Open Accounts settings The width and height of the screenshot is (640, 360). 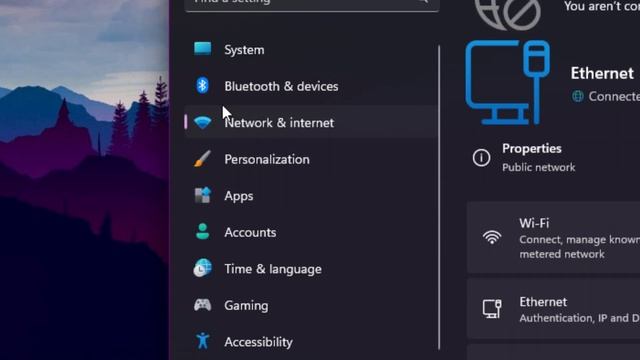pyautogui.click(x=311, y=232)
